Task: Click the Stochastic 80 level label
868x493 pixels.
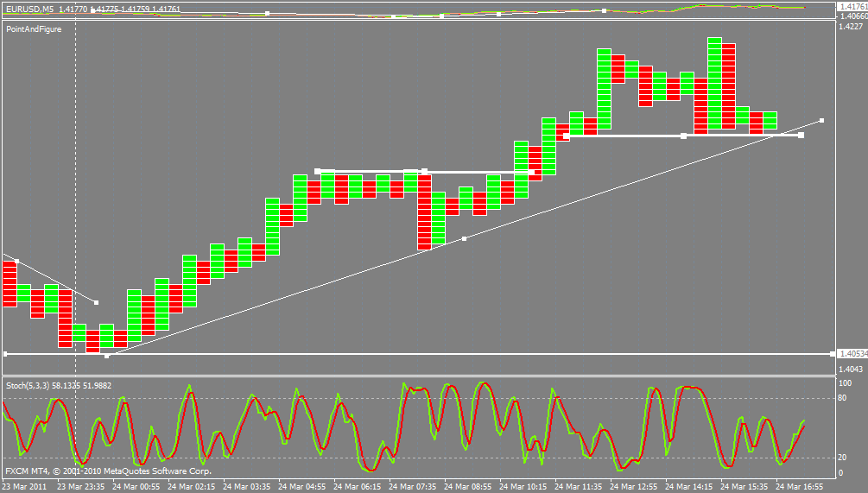Action: point(842,398)
